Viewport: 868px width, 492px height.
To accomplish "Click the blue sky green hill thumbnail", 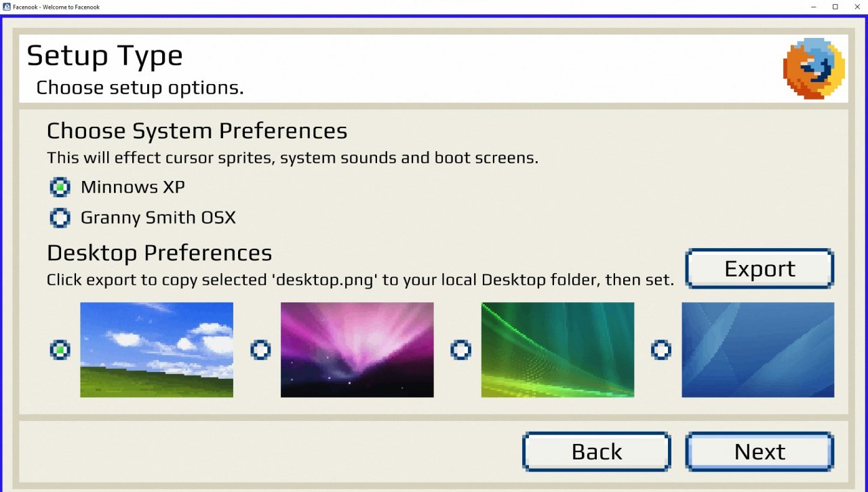I will [157, 350].
